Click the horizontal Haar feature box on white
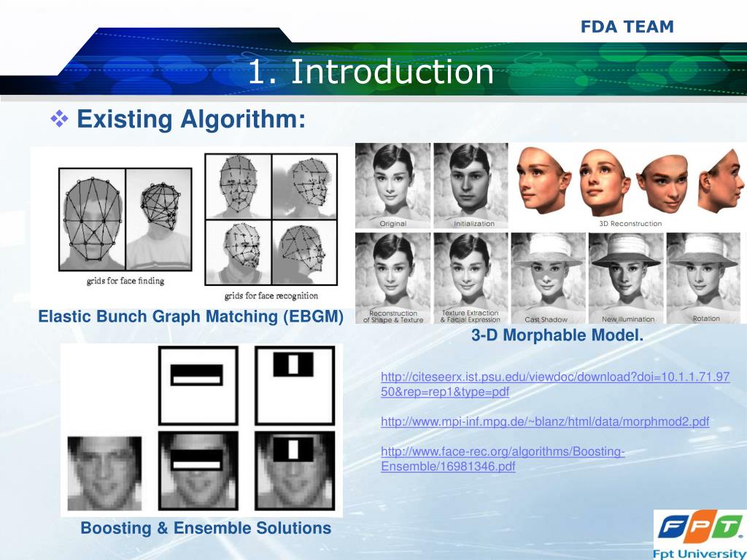The width and height of the screenshot is (747, 560). point(198,386)
